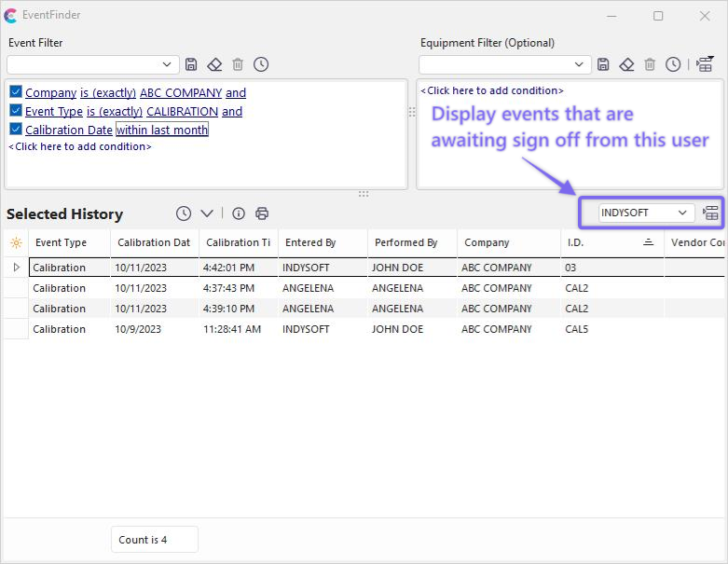Print the Selected History list
The height and width of the screenshot is (564, 728).
point(262,213)
